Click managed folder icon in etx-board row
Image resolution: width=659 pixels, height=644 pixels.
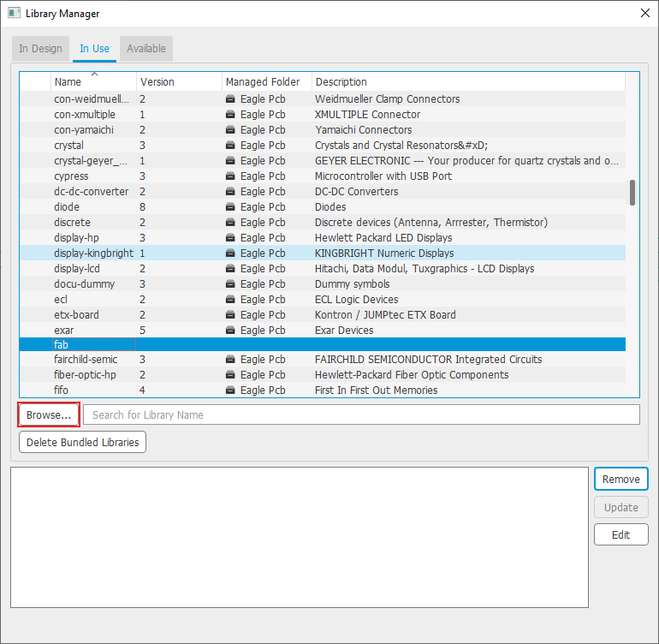230,314
